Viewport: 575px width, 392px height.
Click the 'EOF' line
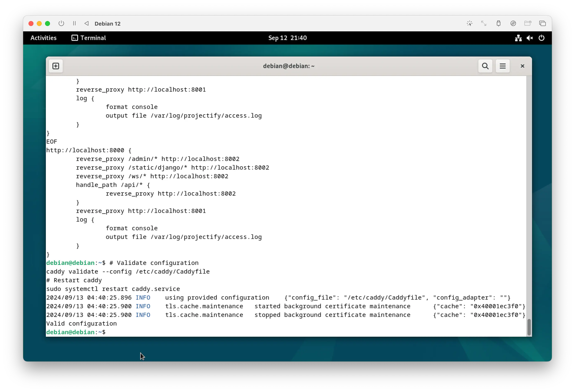point(52,142)
